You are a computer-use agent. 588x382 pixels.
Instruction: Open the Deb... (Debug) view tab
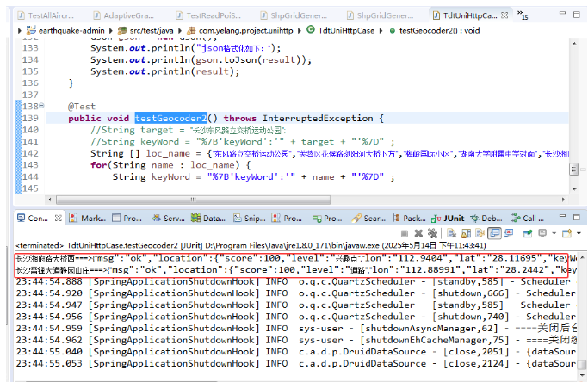coord(486,219)
